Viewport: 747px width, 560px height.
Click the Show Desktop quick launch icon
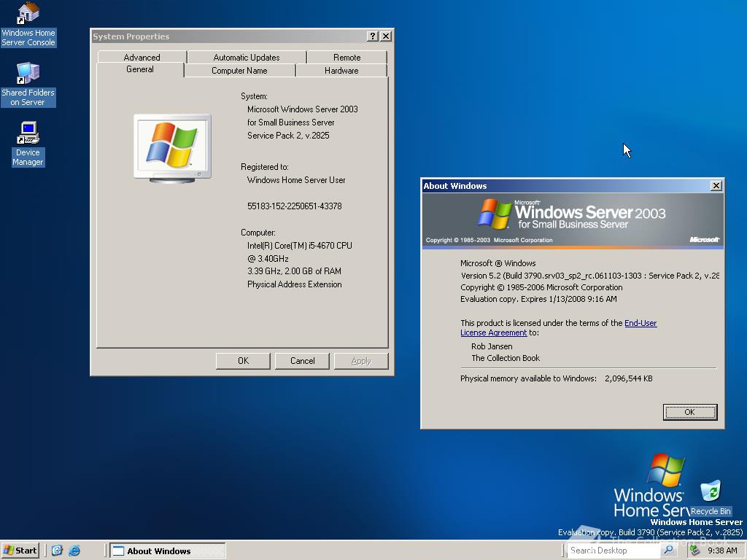point(57,551)
